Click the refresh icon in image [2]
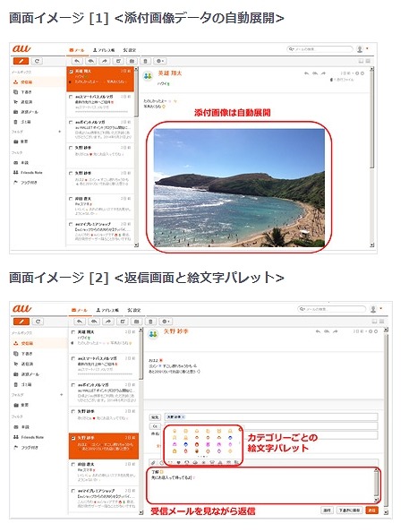This screenshot has height=532, width=409. point(38,322)
